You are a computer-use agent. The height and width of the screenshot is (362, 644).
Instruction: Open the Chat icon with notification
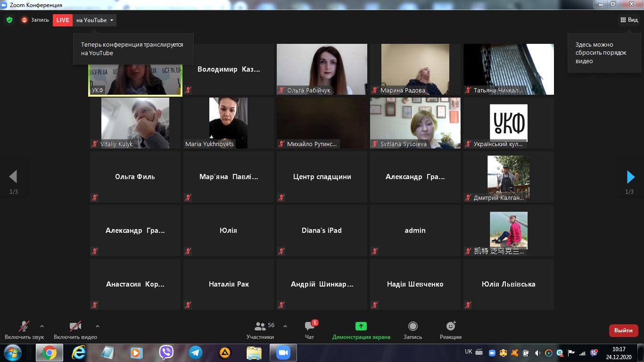click(310, 326)
